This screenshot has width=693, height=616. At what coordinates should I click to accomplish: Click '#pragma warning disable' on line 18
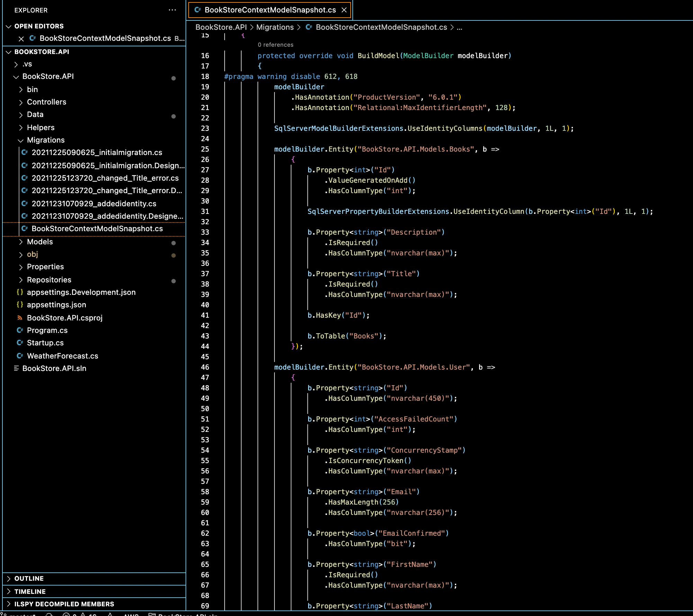272,76
